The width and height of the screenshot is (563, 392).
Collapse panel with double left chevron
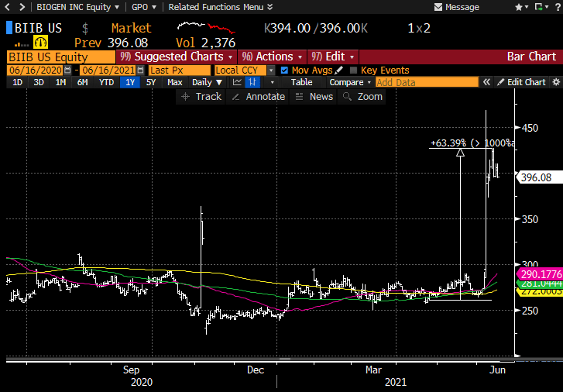[x=486, y=82]
